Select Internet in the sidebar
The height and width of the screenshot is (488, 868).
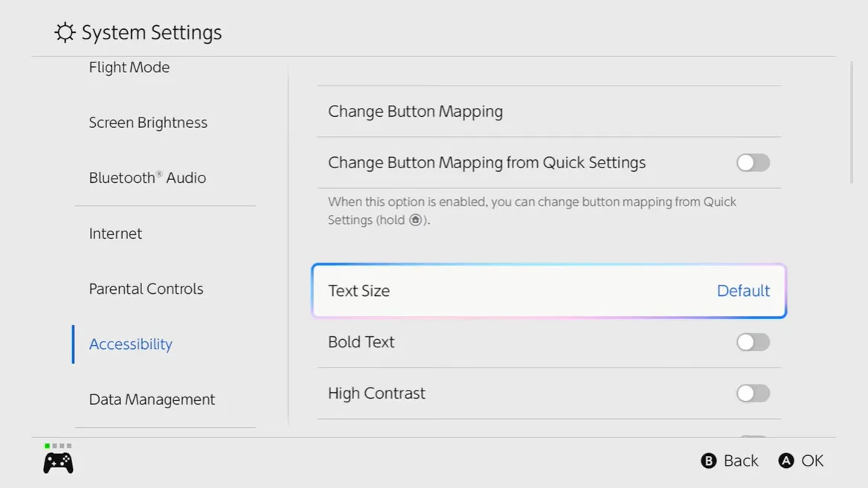(115, 234)
